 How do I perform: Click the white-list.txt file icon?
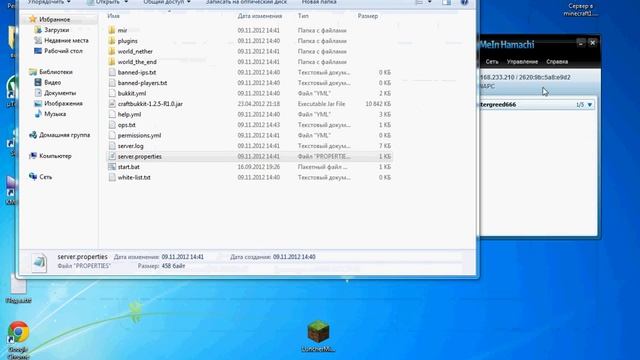(112, 178)
